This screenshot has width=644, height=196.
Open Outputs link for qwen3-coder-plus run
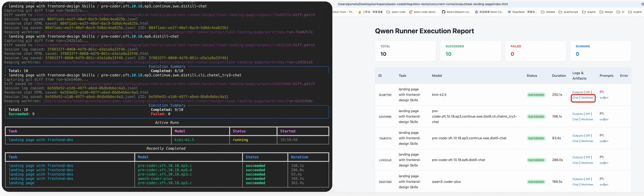(x=577, y=179)
